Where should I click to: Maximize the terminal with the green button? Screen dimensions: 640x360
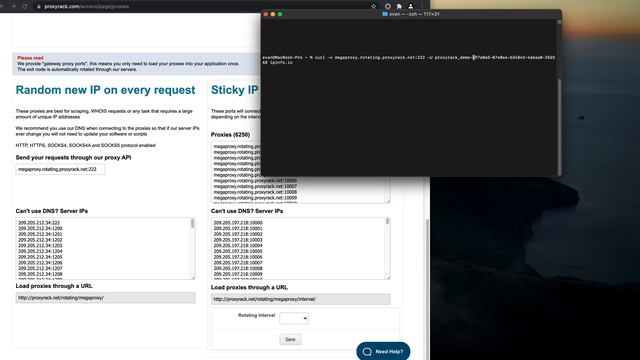[x=280, y=14]
